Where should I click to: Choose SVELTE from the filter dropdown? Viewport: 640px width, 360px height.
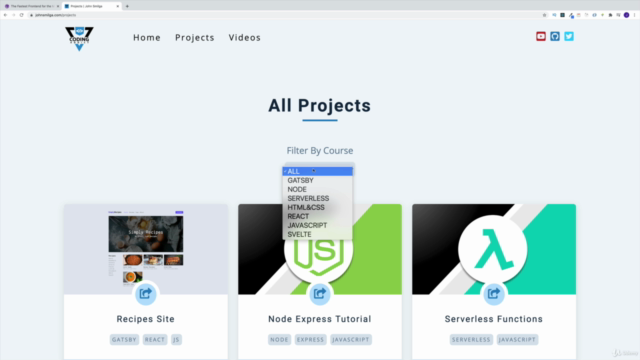pyautogui.click(x=318, y=234)
